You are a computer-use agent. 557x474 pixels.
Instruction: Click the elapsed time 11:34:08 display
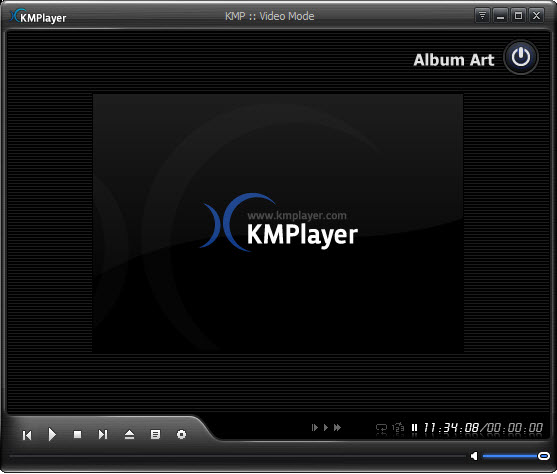[451, 428]
